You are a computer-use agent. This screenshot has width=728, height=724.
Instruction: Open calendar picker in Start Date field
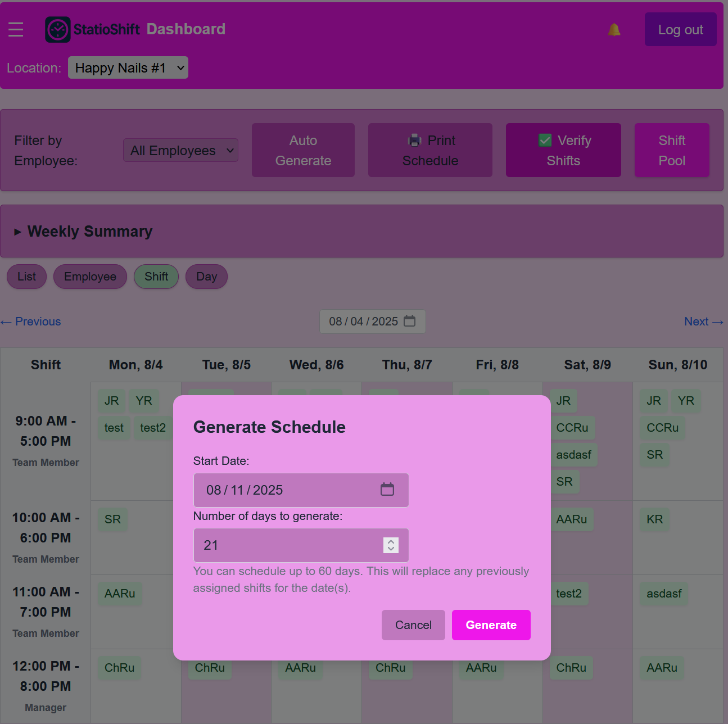point(387,490)
